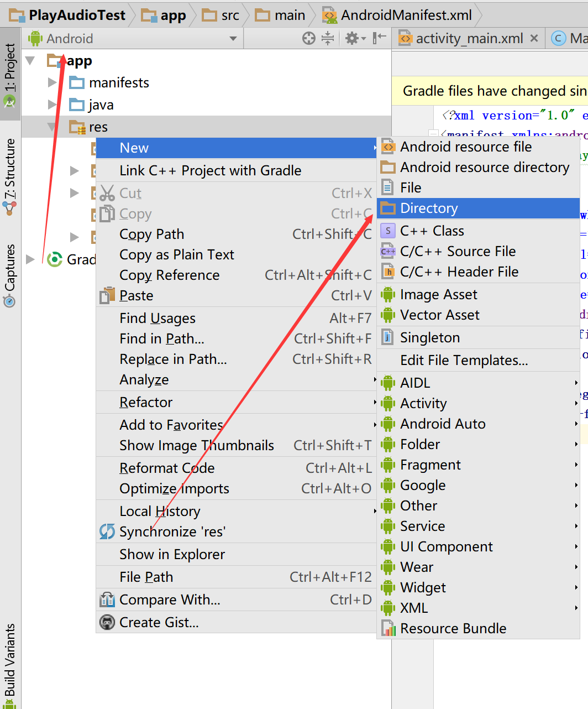This screenshot has height=709, width=588.
Task: Click Show in Explorer
Action: click(172, 554)
